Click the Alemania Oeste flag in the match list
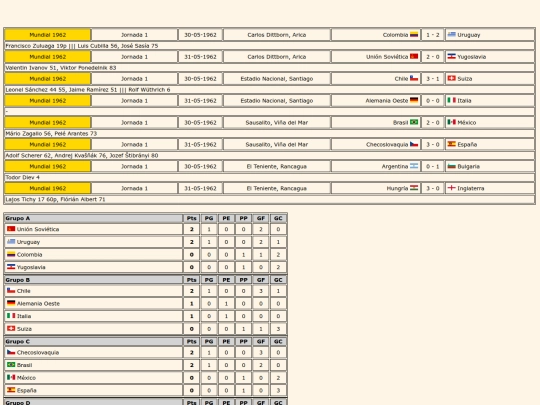Screen dimensions: 540x405 coord(414,100)
